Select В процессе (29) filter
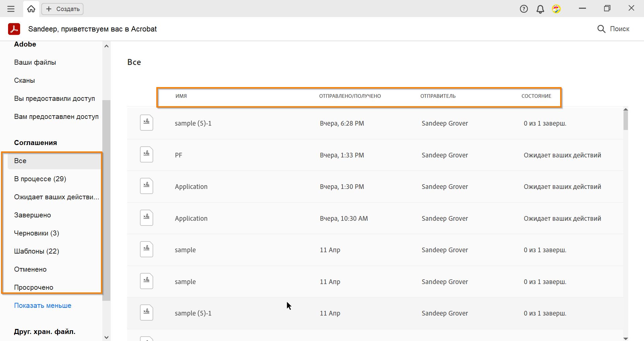The height and width of the screenshot is (341, 644). tap(40, 179)
